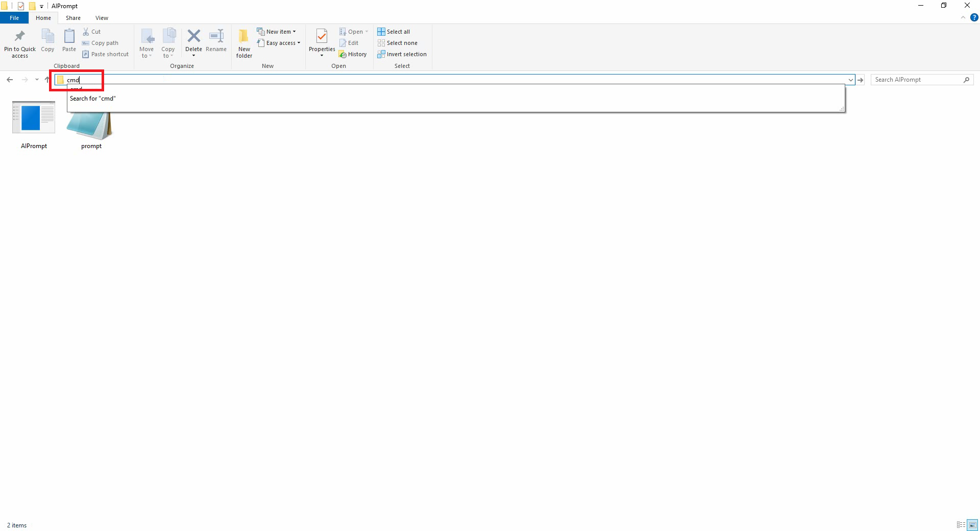
Task: Select the AIPrompt file thumbnail
Action: pos(34,125)
